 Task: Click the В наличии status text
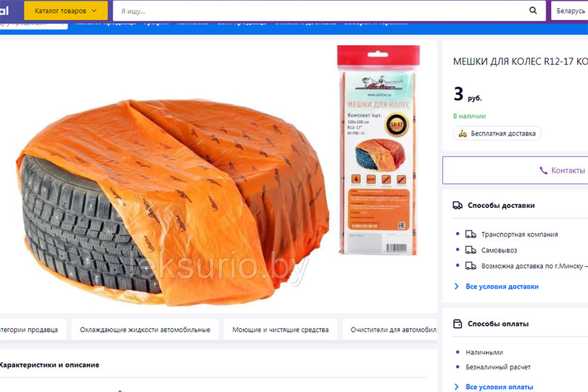tap(469, 116)
